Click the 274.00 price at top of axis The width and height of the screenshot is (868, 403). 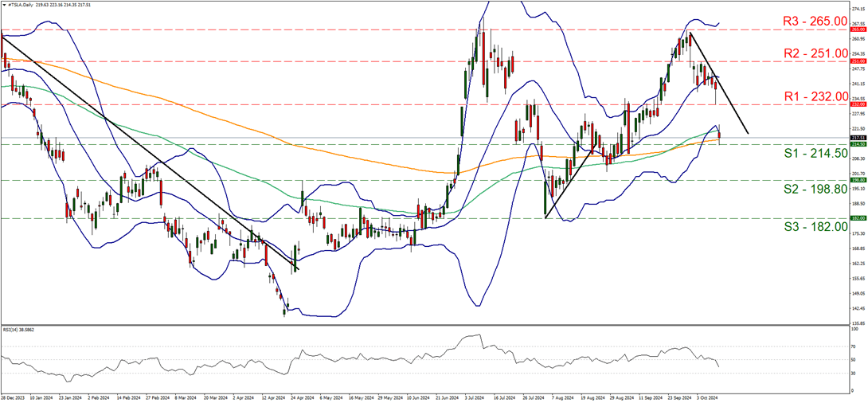point(858,10)
